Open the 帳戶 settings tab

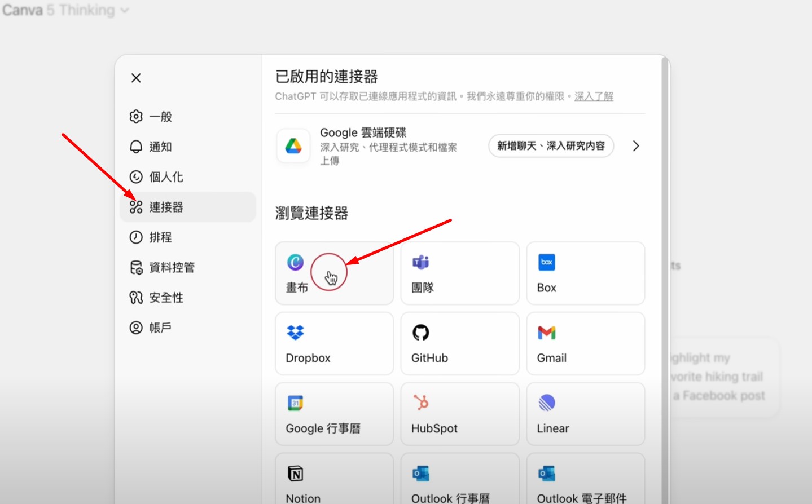(x=187, y=328)
